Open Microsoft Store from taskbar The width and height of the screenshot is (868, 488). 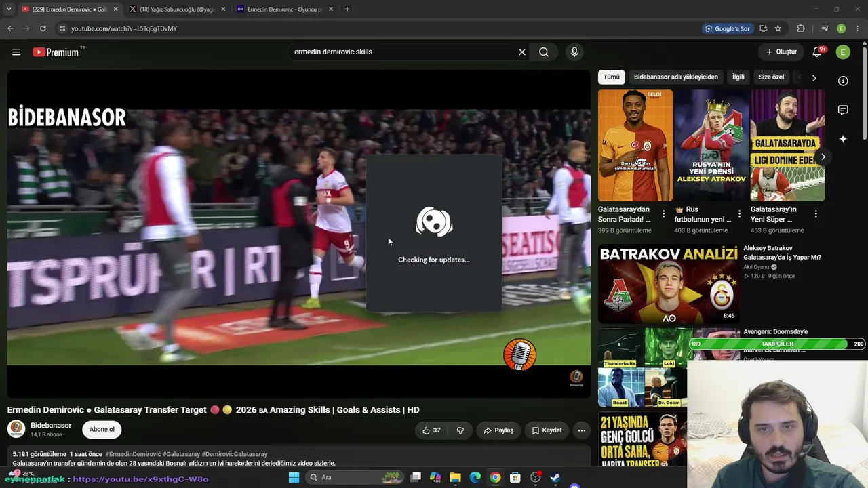pos(515,477)
